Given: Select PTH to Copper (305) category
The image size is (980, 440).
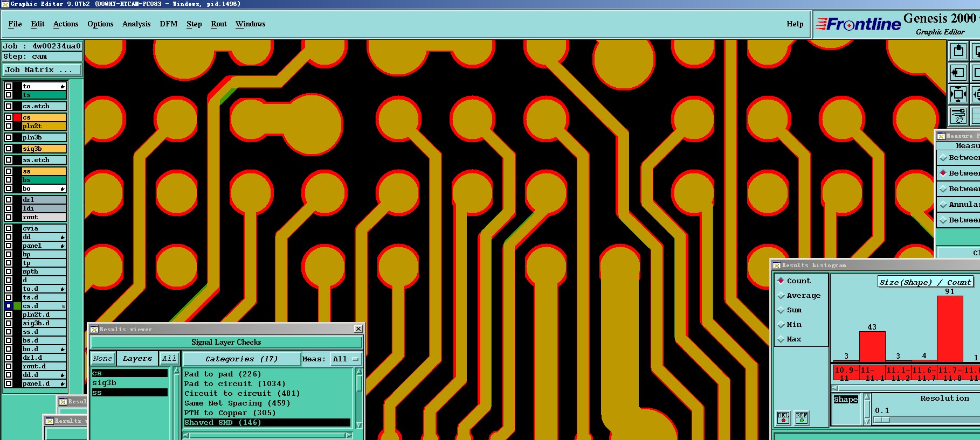Looking at the screenshot, I should (x=267, y=413).
